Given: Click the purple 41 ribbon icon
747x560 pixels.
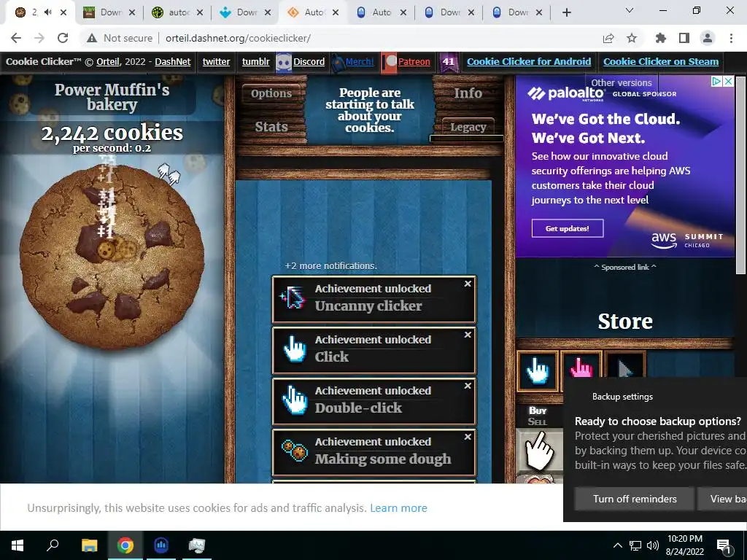Looking at the screenshot, I should pos(449,62).
